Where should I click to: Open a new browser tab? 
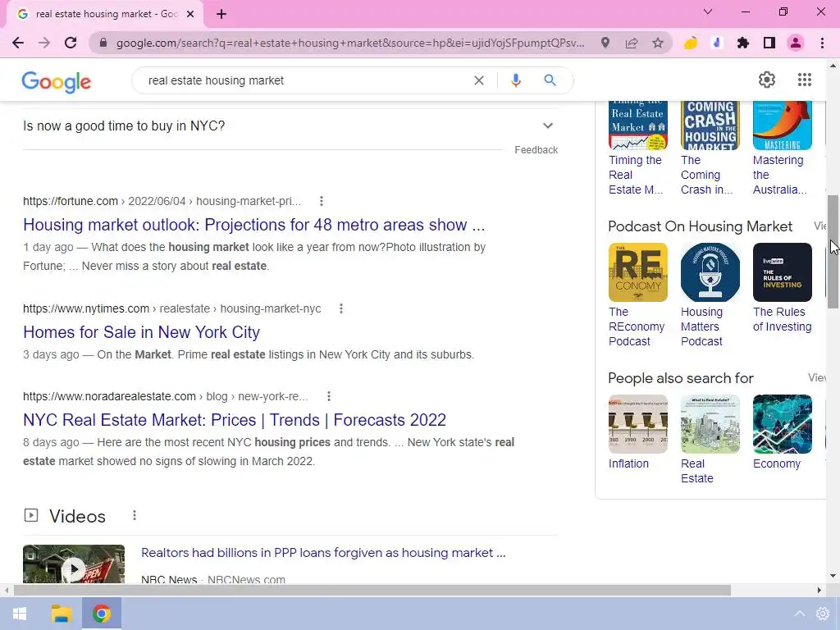point(221,14)
